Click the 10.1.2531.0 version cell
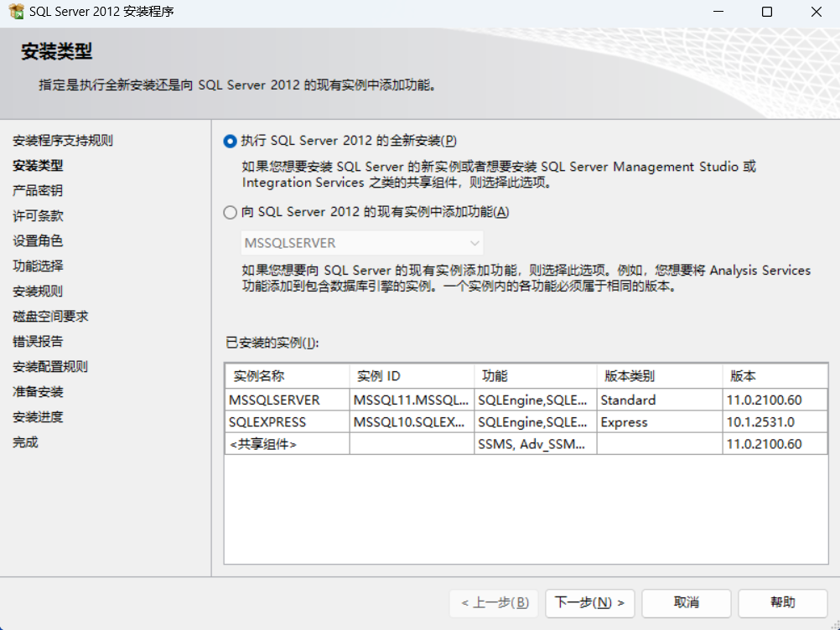The width and height of the screenshot is (840, 630). pos(775,421)
